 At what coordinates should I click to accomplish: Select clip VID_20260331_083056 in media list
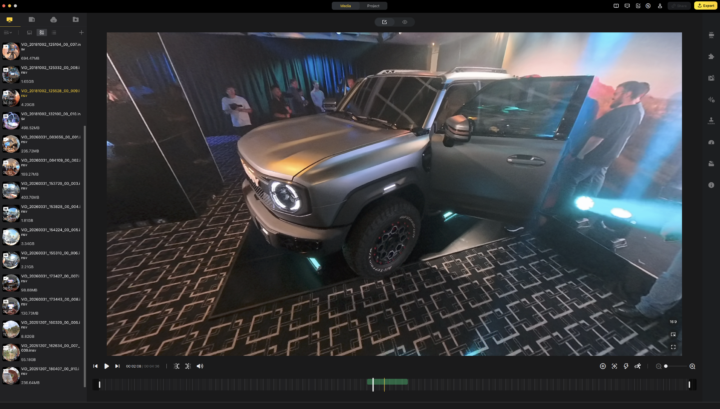click(42, 144)
